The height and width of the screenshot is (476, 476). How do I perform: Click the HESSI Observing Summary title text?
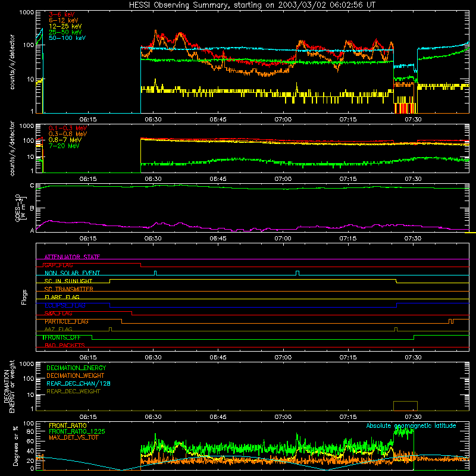coord(252,5)
